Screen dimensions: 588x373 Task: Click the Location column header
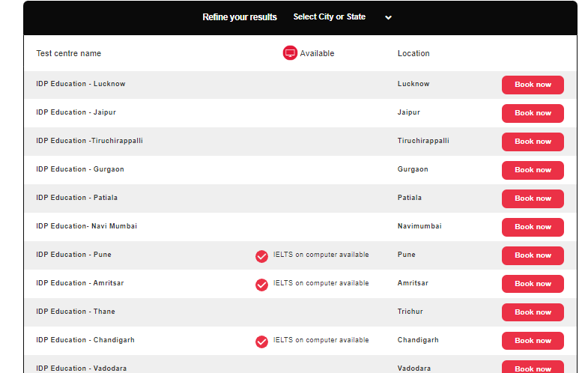tap(413, 53)
